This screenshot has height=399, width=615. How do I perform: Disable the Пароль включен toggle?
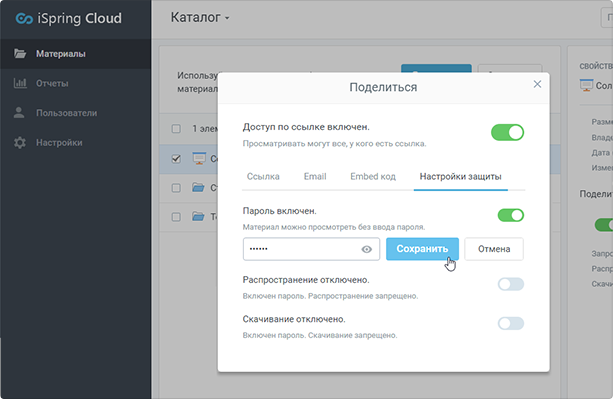click(x=511, y=215)
